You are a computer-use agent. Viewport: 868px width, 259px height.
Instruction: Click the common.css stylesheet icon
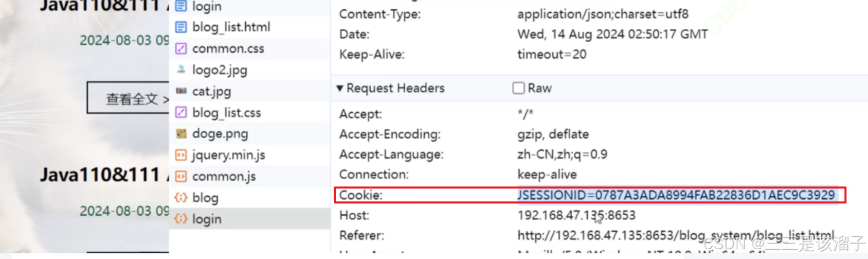tap(181, 48)
